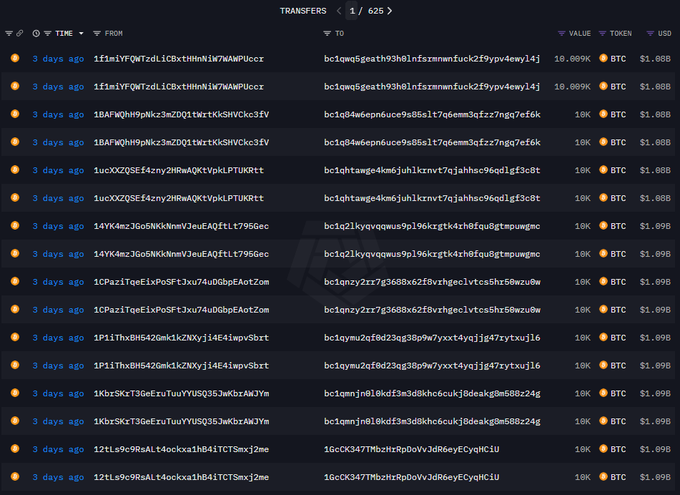
Task: Open upper bc1q84w6epn6uce9s85slt7q6emm3qfzz7ngq7ef6k recipient address
Action: pos(432,115)
